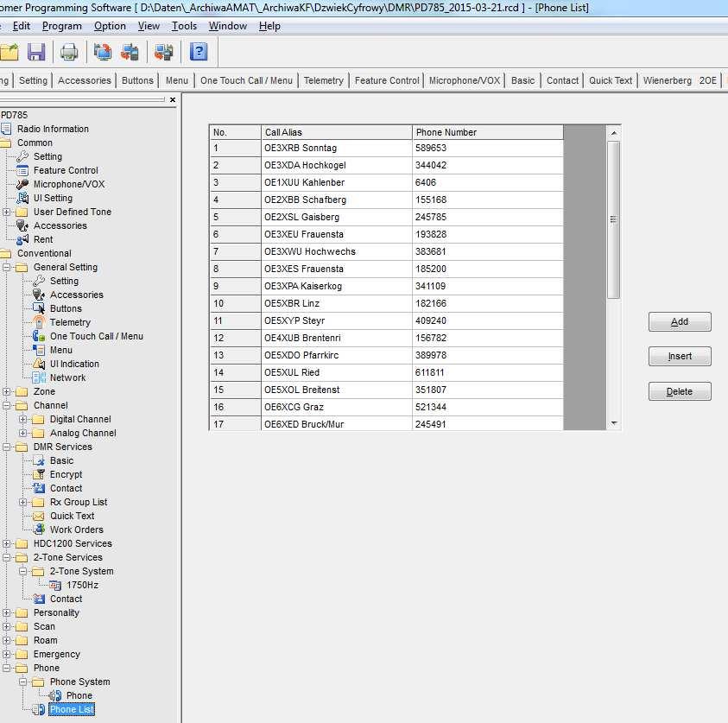Open 1750Hz under 2-Tone System

(83, 585)
